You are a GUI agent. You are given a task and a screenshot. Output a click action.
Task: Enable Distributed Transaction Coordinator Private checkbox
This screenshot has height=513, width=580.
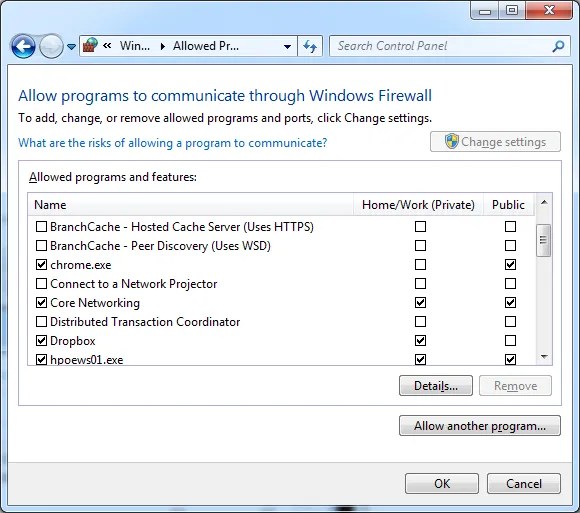(x=420, y=321)
